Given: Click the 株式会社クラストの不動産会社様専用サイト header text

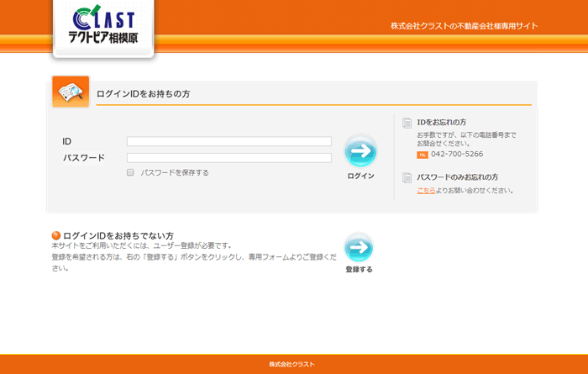Looking at the screenshot, I should click(465, 26).
